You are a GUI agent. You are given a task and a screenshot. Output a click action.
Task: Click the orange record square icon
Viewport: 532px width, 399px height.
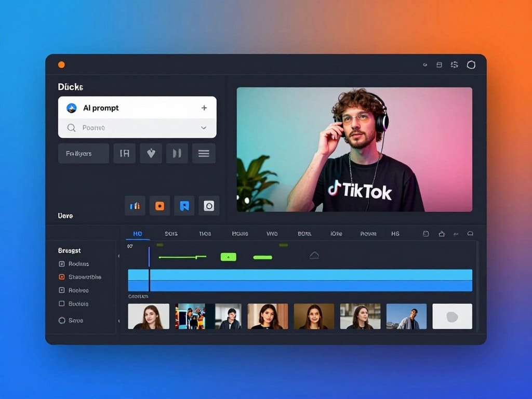click(159, 206)
